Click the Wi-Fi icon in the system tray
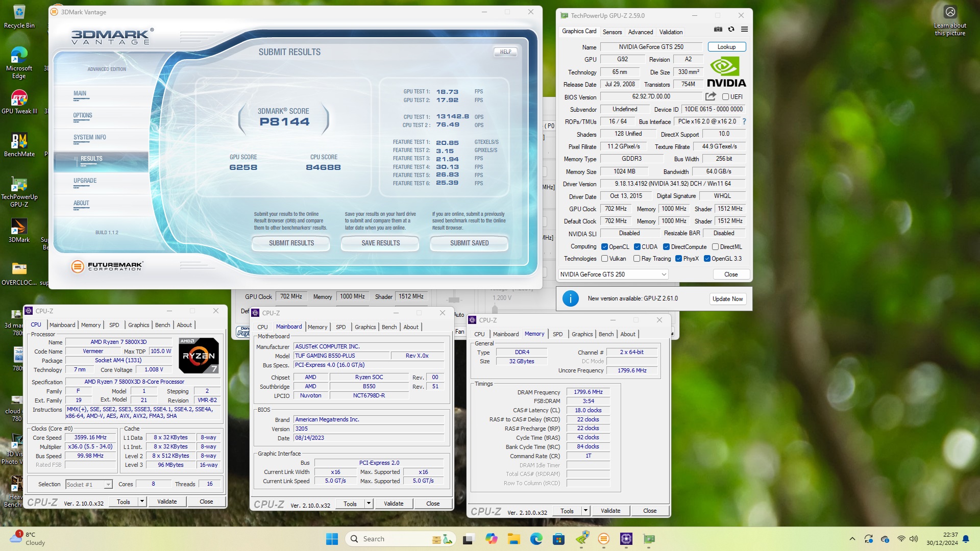This screenshot has height=551, width=980. [x=901, y=539]
